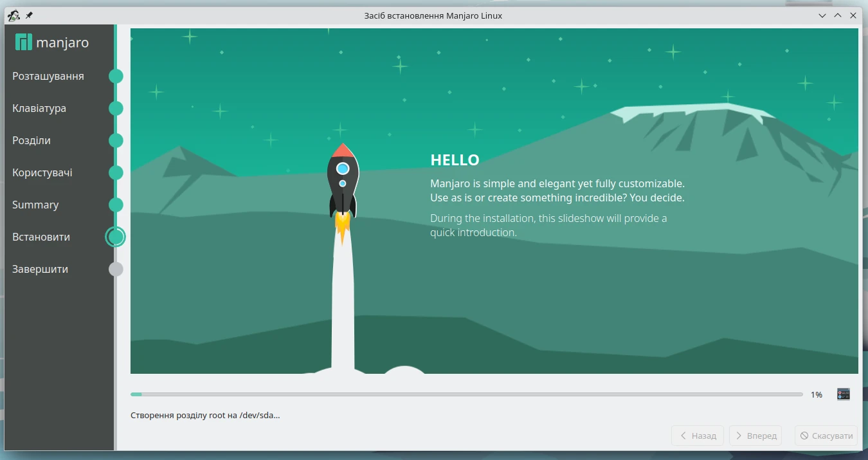868x460 pixels.
Task: Maximize the installer window
Action: [838, 15]
